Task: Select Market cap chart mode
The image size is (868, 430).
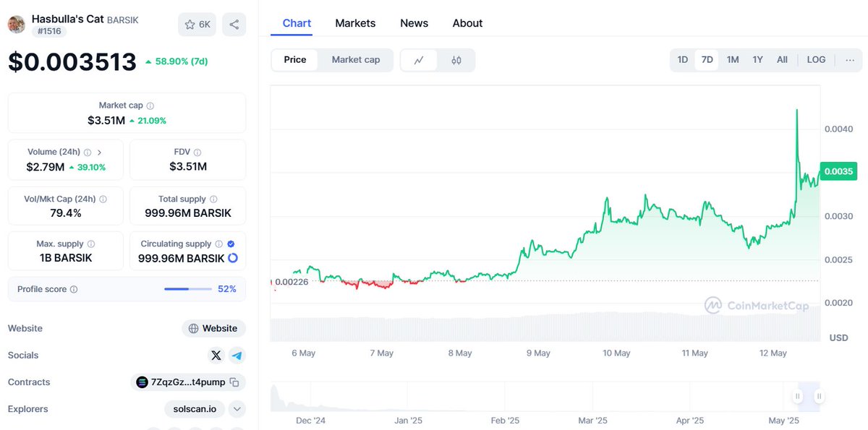Action: pyautogui.click(x=356, y=60)
